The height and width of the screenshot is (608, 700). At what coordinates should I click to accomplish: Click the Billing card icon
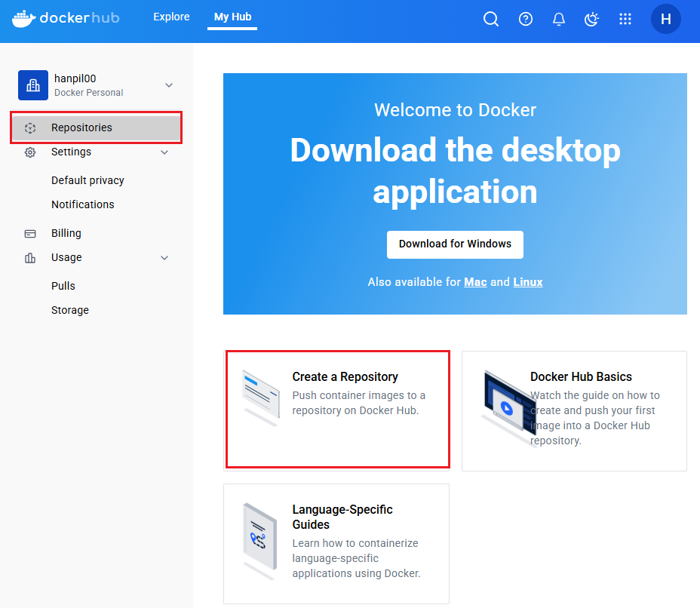[x=30, y=233]
